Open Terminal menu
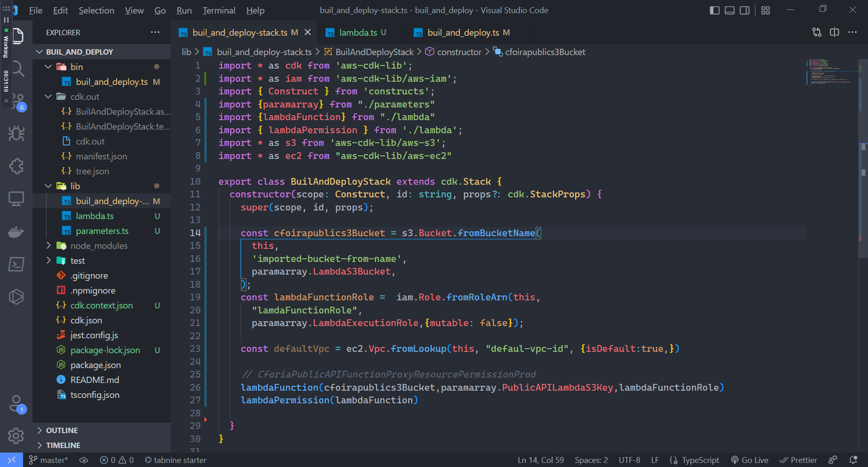The image size is (868, 467). (219, 10)
